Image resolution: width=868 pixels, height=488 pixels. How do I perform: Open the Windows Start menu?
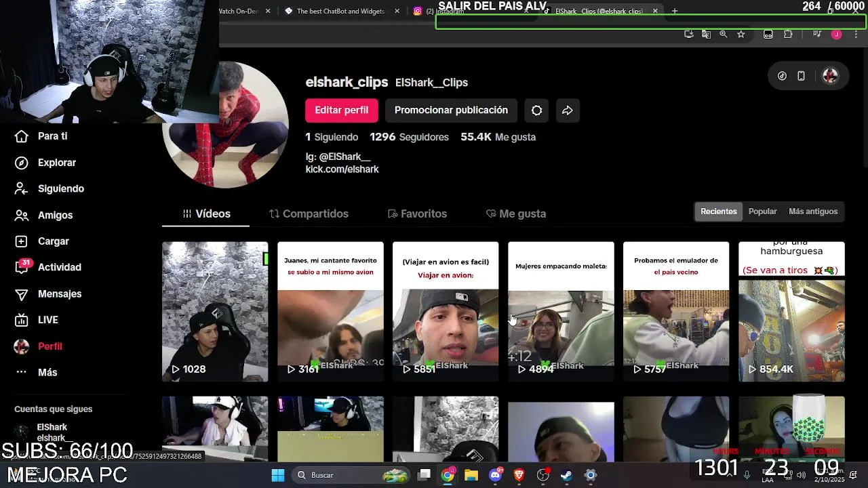(x=278, y=475)
